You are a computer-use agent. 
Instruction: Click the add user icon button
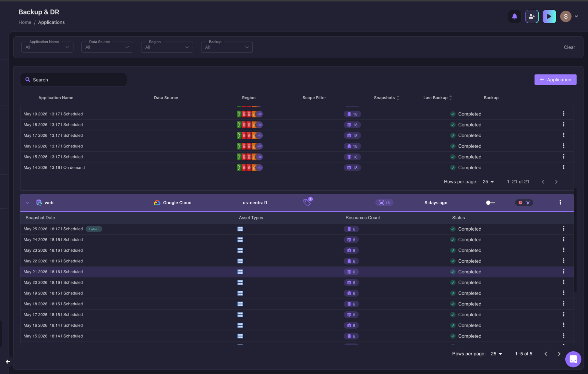pyautogui.click(x=532, y=16)
